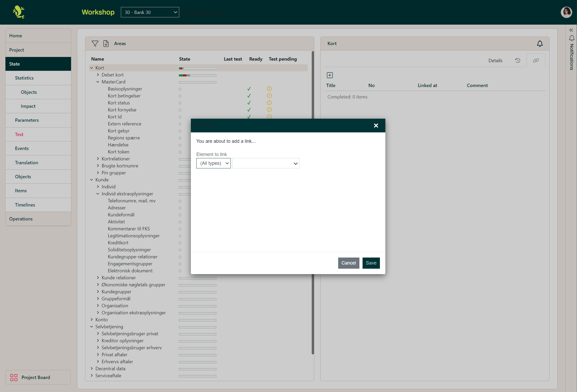Toggle the Ready checkmark for Basisoplysninger
Image resolution: width=577 pixels, height=392 pixels.
point(249,89)
